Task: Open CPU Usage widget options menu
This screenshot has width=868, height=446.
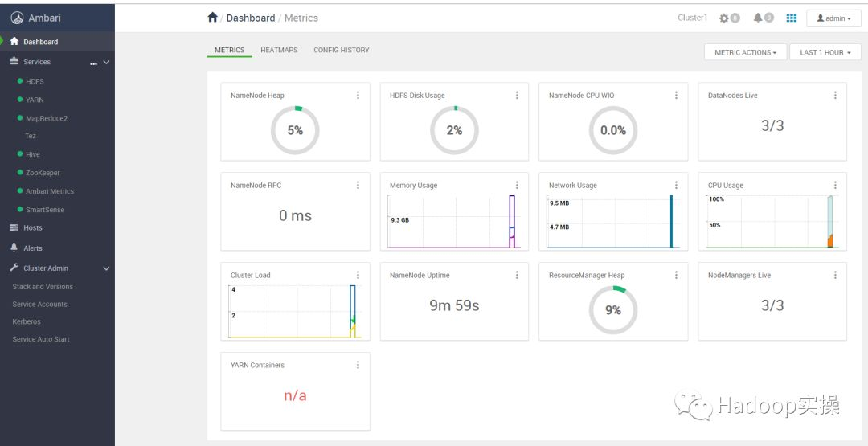Action: (835, 185)
